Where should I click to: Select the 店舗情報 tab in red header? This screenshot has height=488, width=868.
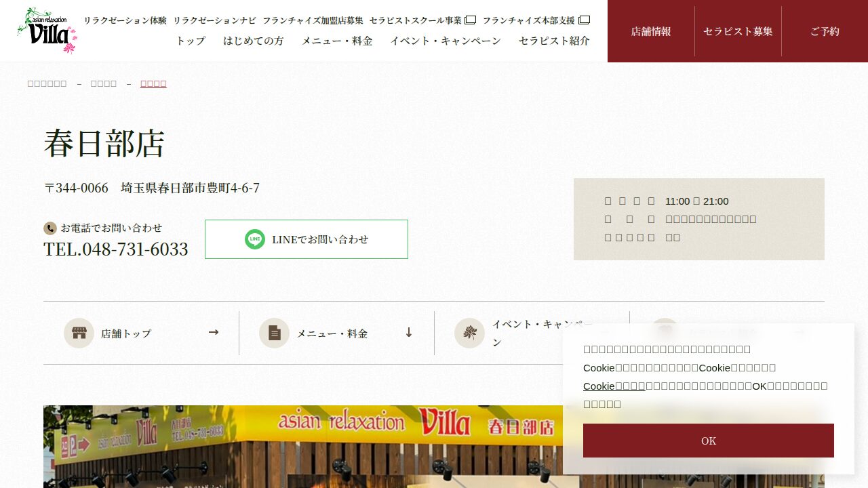(651, 31)
